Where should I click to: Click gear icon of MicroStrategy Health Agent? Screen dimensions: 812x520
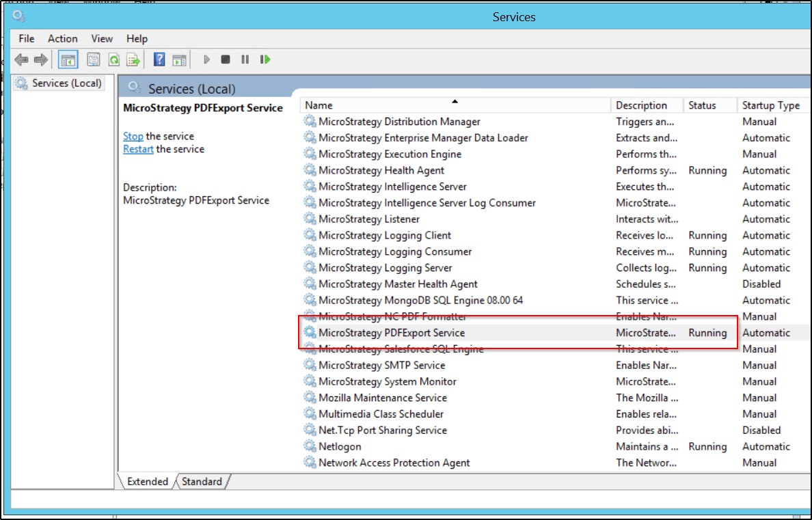tap(310, 170)
